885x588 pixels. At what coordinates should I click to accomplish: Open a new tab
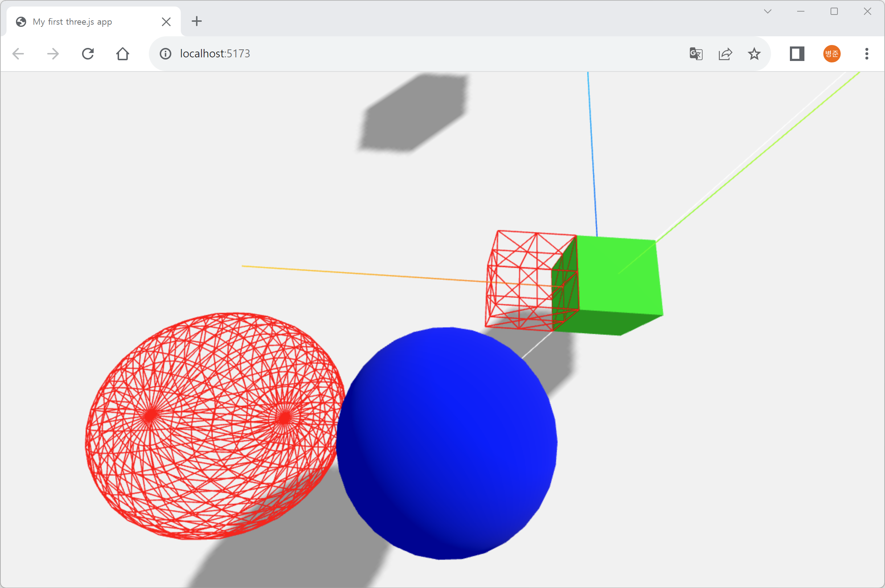(196, 21)
